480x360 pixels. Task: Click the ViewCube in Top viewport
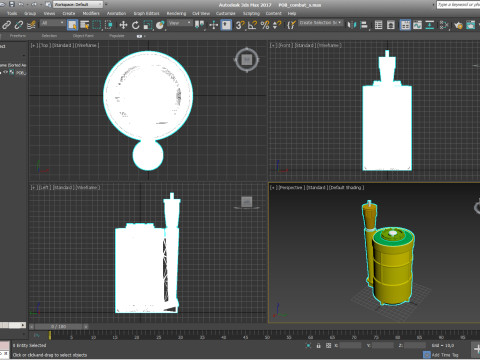(x=247, y=60)
